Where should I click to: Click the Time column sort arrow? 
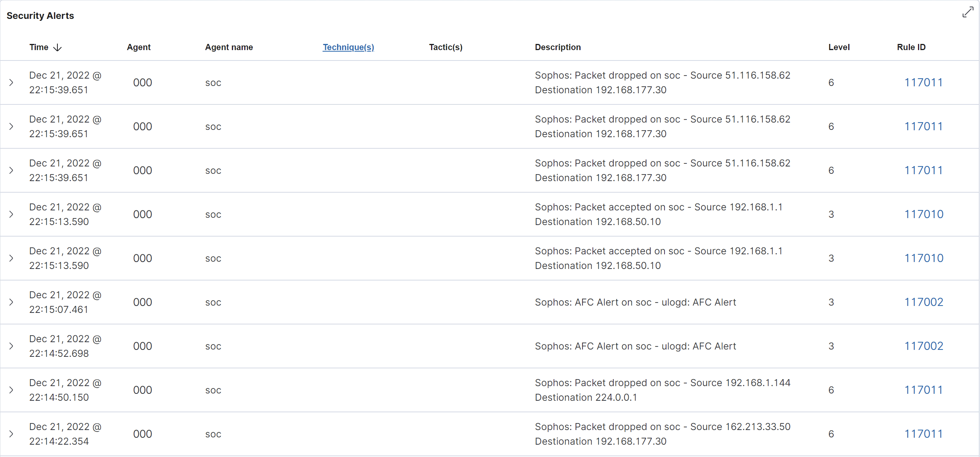tap(57, 47)
